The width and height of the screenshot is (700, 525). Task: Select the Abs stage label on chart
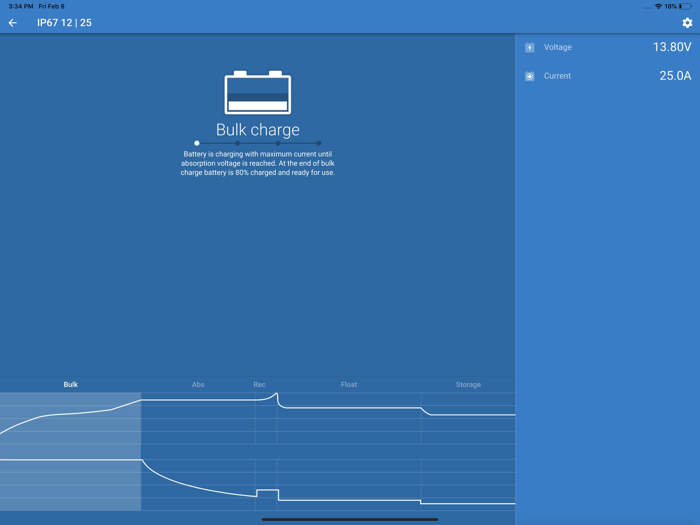198,384
